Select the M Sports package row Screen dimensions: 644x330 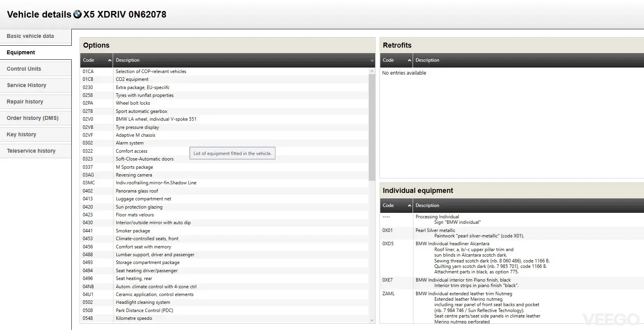point(224,167)
